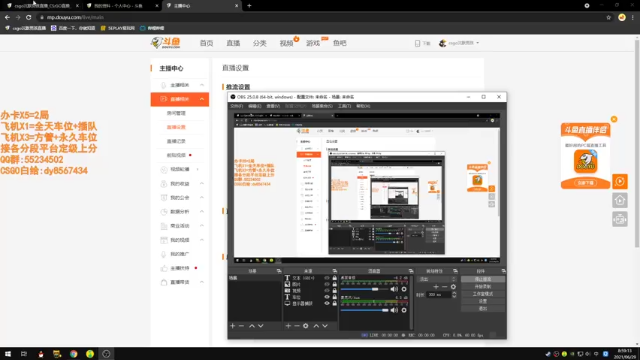
Task: Mute the desktop audio (桌面音频) speaker icon
Action: click(x=394, y=289)
